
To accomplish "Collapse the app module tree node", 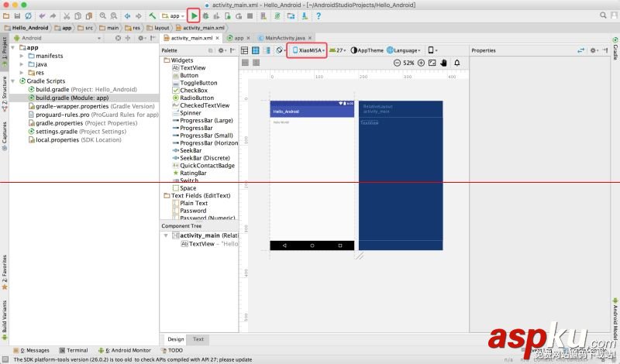I will (x=13, y=47).
